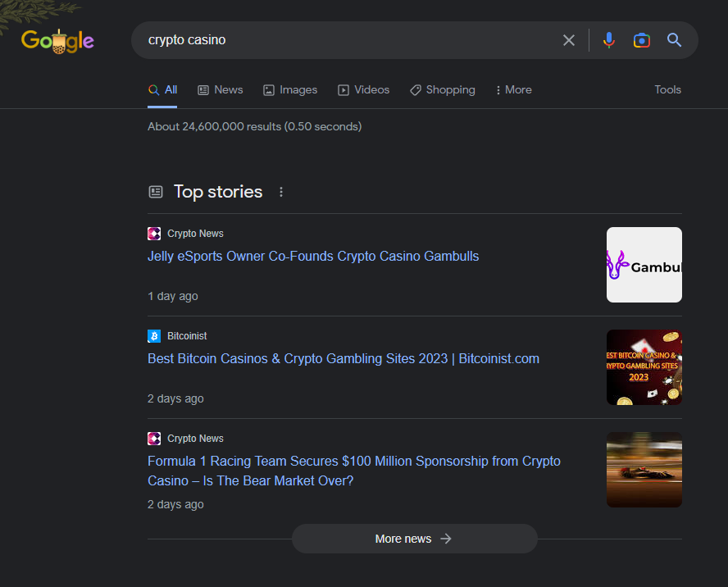Viewport: 728px width, 587px height.
Task: Expand the More search options menu
Action: 513,90
